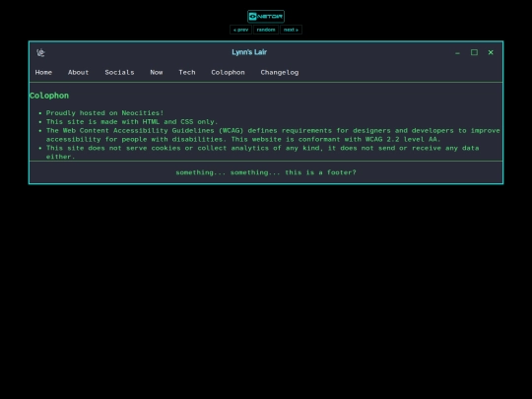This screenshot has height=399, width=532.
Task: Open the Socials page
Action: tap(119, 72)
